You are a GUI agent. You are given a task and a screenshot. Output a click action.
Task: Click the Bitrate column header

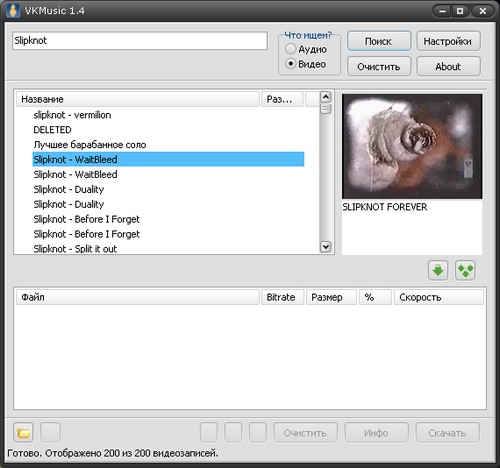282,297
